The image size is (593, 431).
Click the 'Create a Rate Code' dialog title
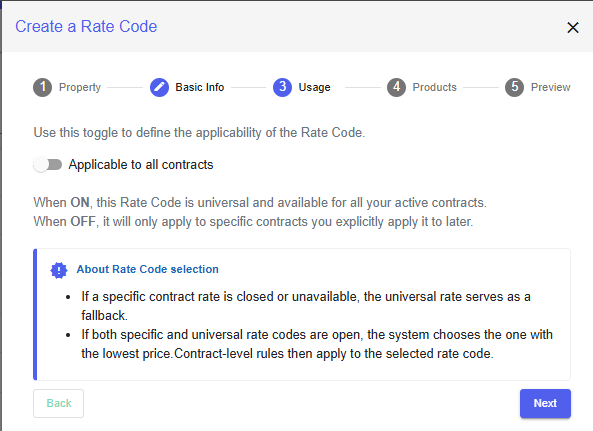pyautogui.click(x=86, y=26)
